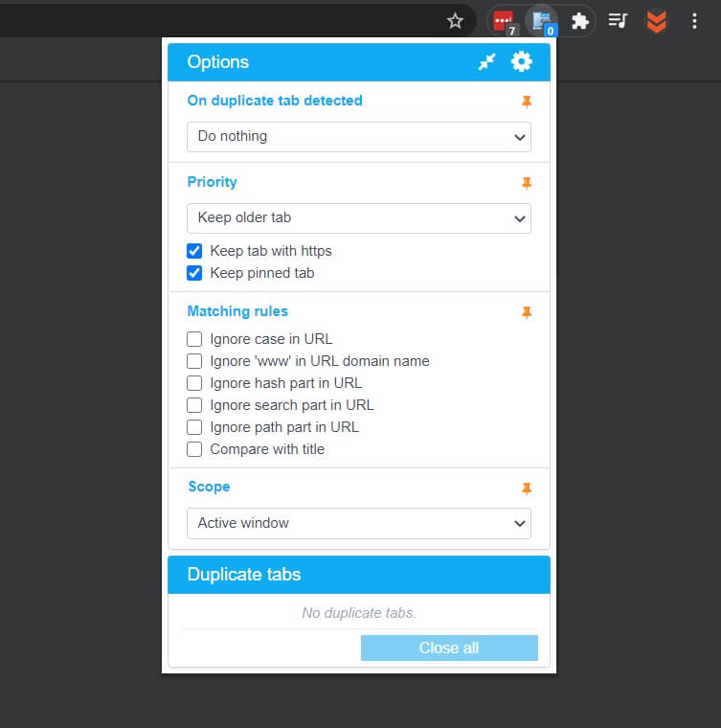721x728 pixels.
Task: Uncheck Keep tab with https
Action: (x=194, y=251)
